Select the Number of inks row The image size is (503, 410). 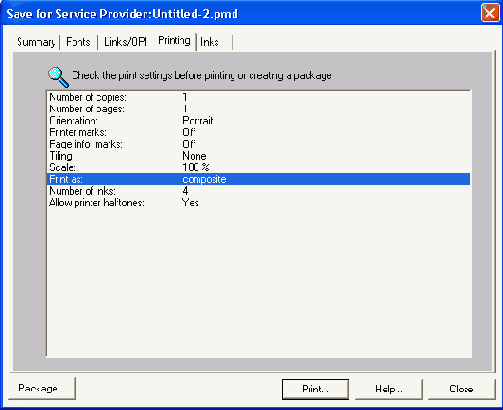coord(259,191)
